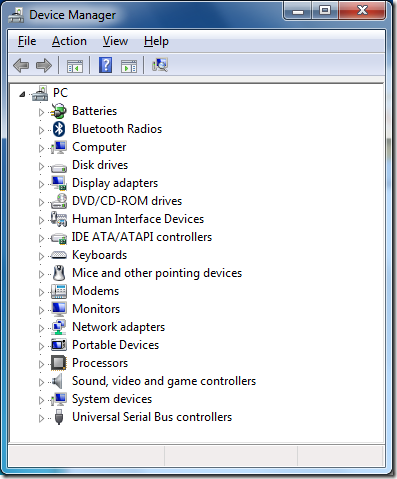Click the Portable Devices icon
Screen dimensions: 397x479
coord(59,345)
